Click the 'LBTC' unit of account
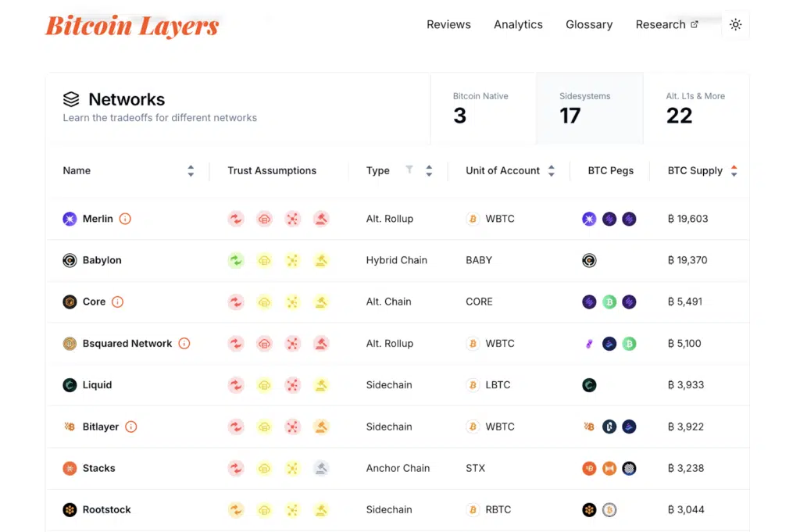 498,384
